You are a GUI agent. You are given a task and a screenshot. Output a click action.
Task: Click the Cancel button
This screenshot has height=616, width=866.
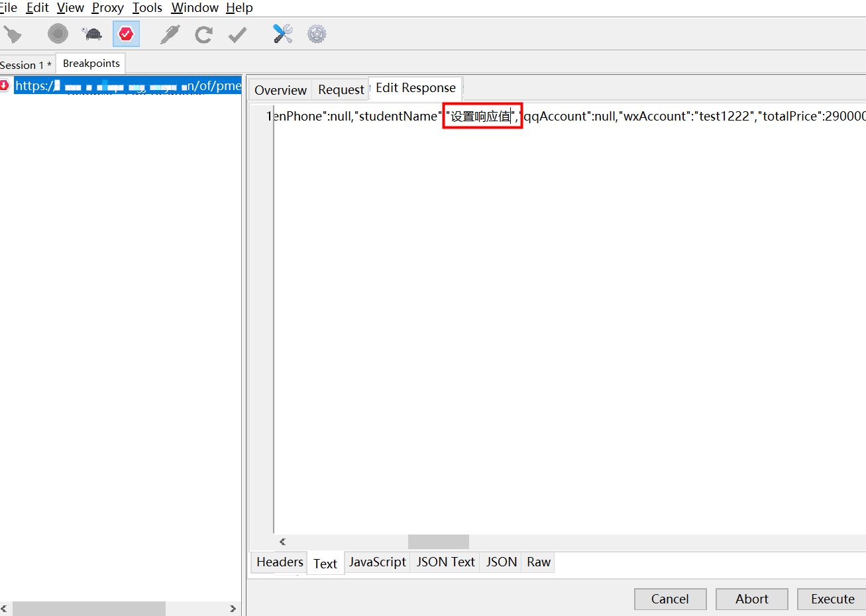coord(670,599)
